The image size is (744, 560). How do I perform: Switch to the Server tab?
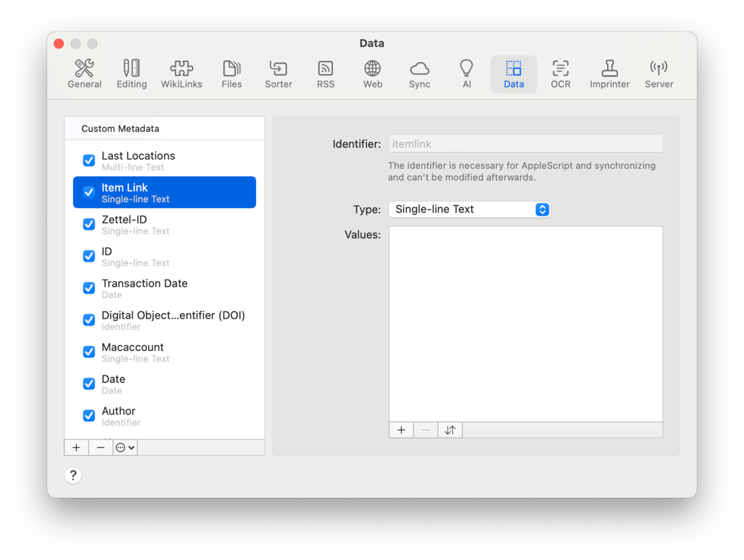tap(658, 74)
